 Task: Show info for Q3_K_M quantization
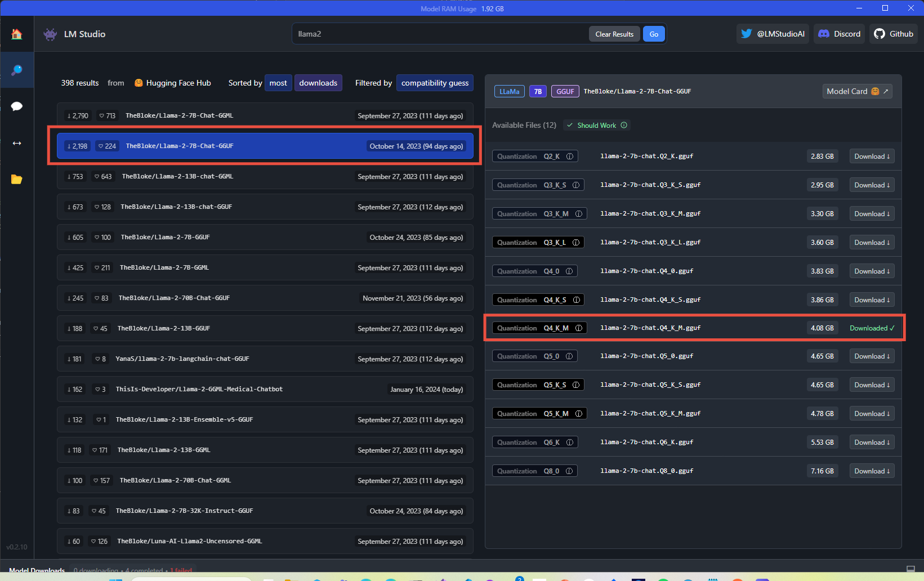[579, 214]
